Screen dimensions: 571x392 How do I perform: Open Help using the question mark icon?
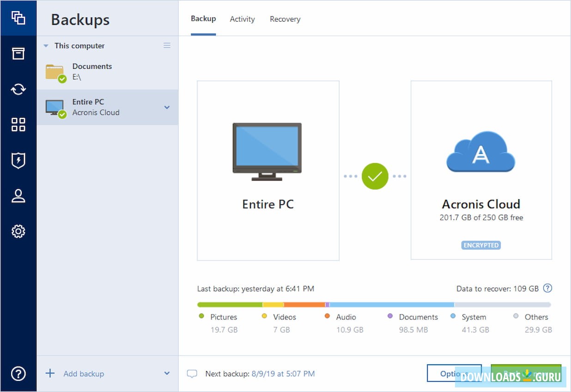[18, 374]
